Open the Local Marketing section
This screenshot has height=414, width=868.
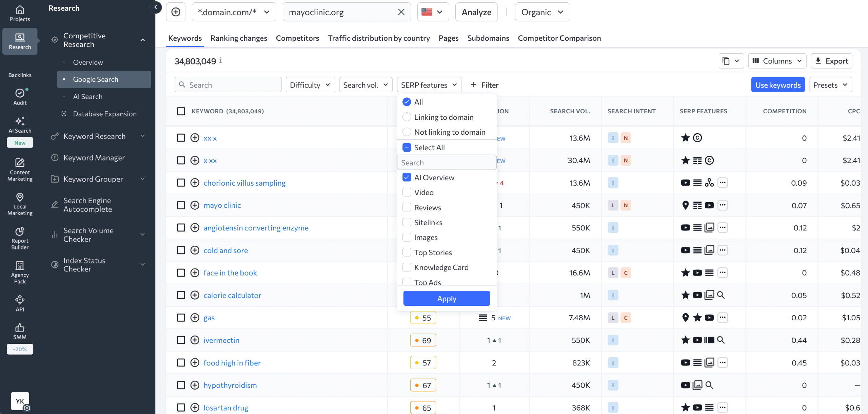[20, 204]
